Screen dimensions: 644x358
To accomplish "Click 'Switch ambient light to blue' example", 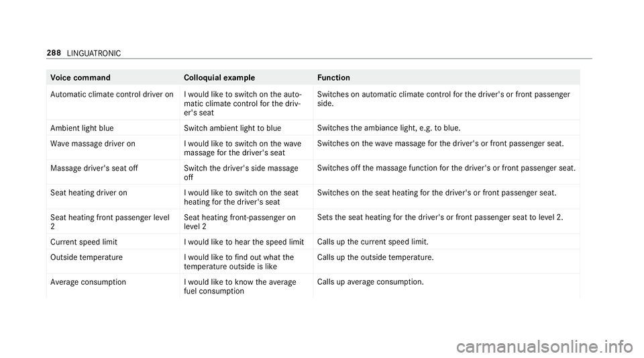I will [233, 128].
